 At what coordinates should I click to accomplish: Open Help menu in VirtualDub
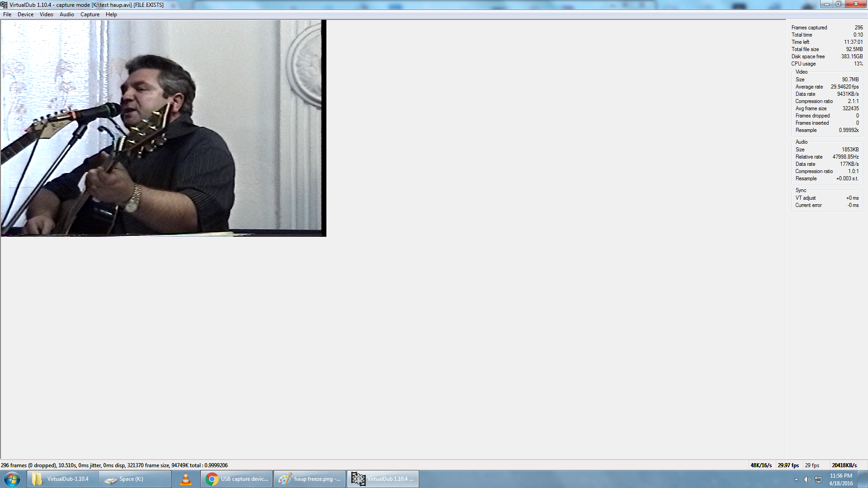point(111,14)
